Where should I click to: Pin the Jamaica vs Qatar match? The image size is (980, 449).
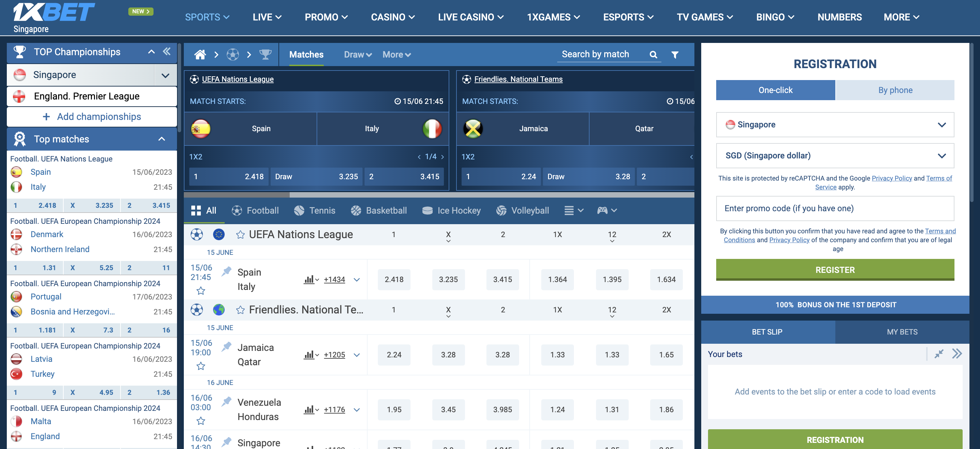[x=227, y=346]
